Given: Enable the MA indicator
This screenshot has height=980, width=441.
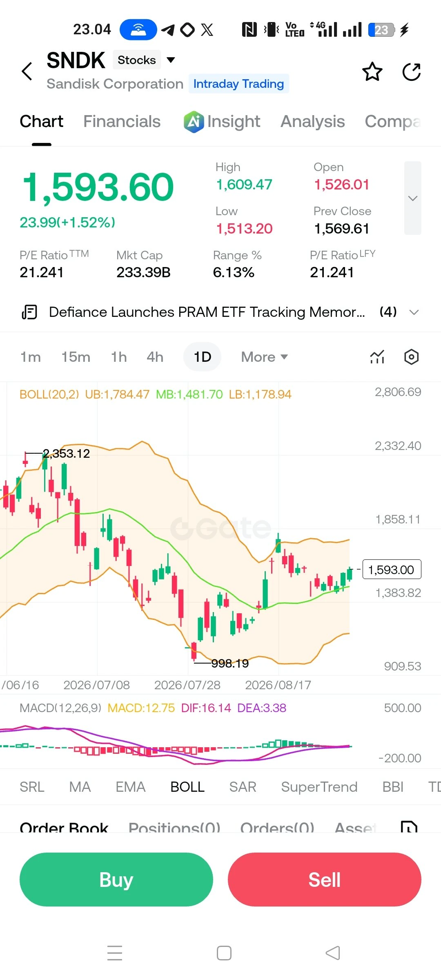Looking at the screenshot, I should (80, 787).
